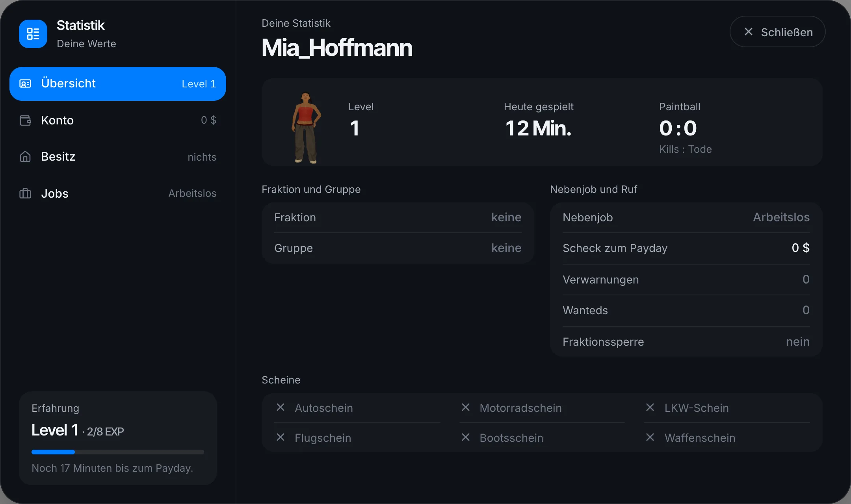Image resolution: width=851 pixels, height=504 pixels.
Task: Click the X icon next to Motorradschein
Action: click(466, 407)
